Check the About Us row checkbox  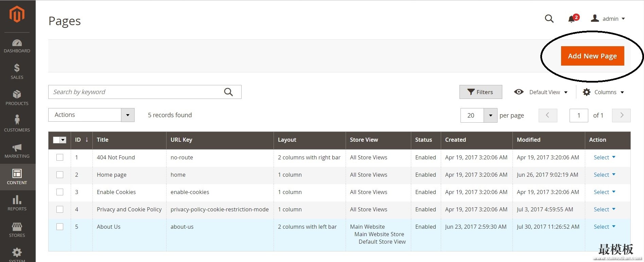point(60,227)
